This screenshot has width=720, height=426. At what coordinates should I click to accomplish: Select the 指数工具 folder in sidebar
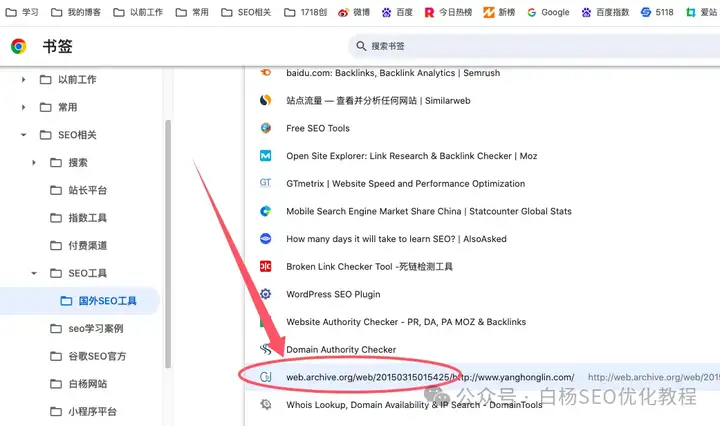[79, 218]
